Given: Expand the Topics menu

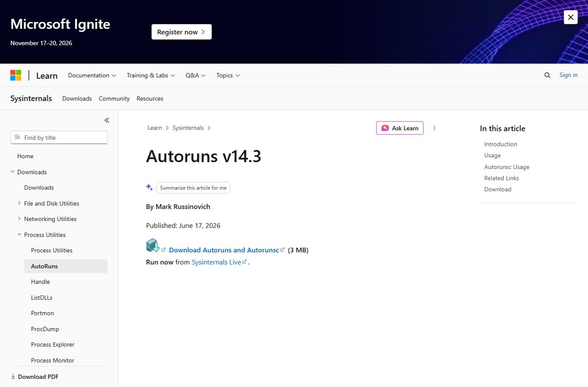Looking at the screenshot, I should coord(228,75).
